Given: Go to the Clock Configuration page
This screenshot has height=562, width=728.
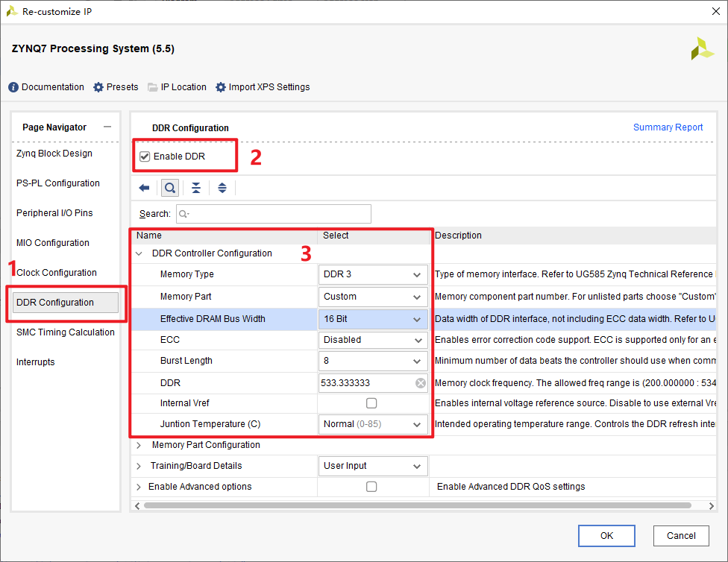Looking at the screenshot, I should pos(57,272).
